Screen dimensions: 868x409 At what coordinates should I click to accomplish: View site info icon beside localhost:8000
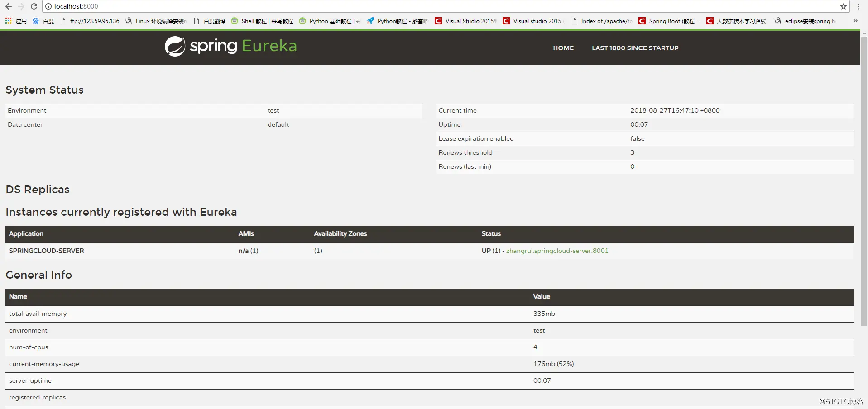pyautogui.click(x=48, y=6)
